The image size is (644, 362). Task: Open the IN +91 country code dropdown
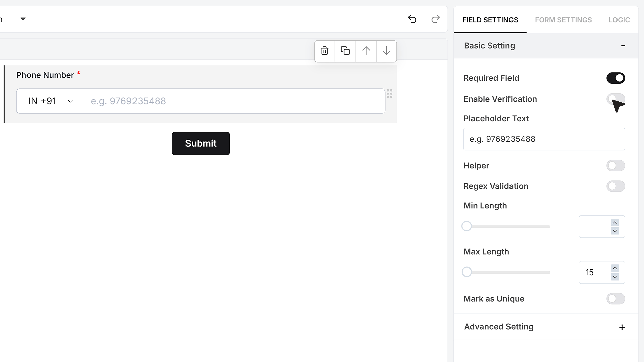tap(51, 101)
